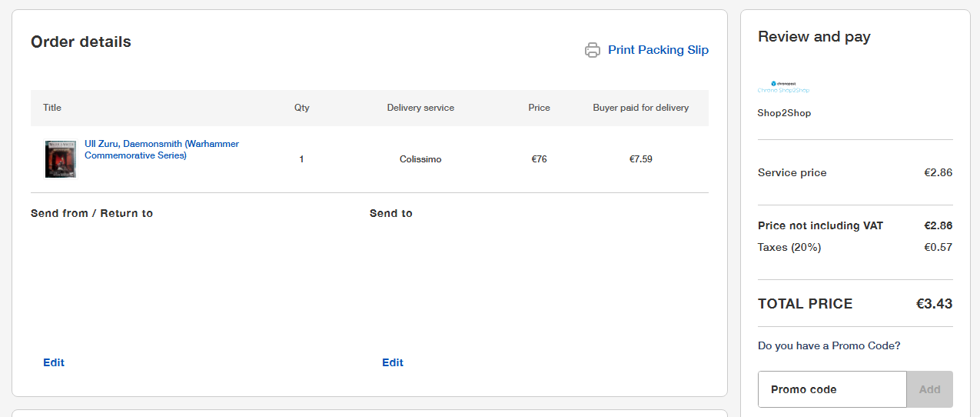Image resolution: width=980 pixels, height=417 pixels.
Task: Select the Colissimo delivery service cell
Action: 420,159
